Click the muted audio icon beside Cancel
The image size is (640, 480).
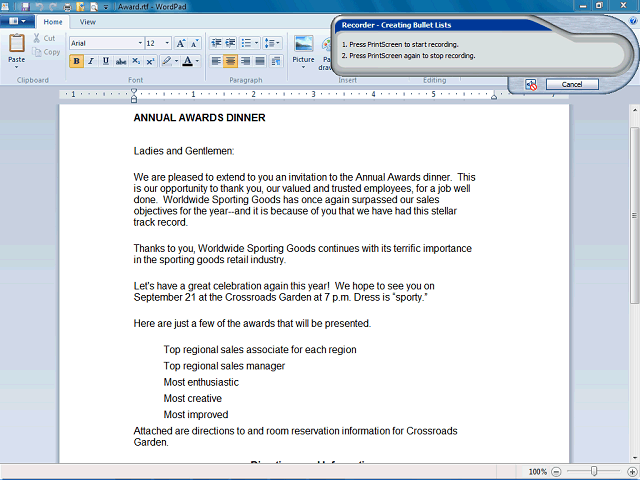pyautogui.click(x=531, y=84)
